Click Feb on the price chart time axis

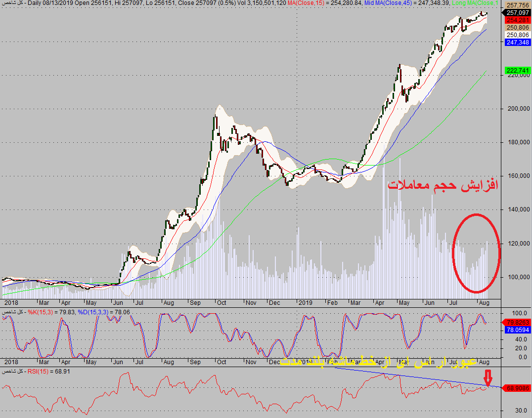point(332,303)
